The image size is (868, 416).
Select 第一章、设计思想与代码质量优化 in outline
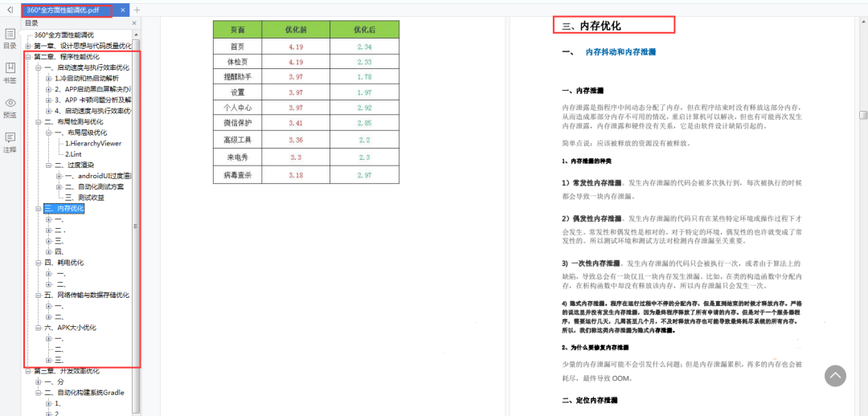point(83,46)
